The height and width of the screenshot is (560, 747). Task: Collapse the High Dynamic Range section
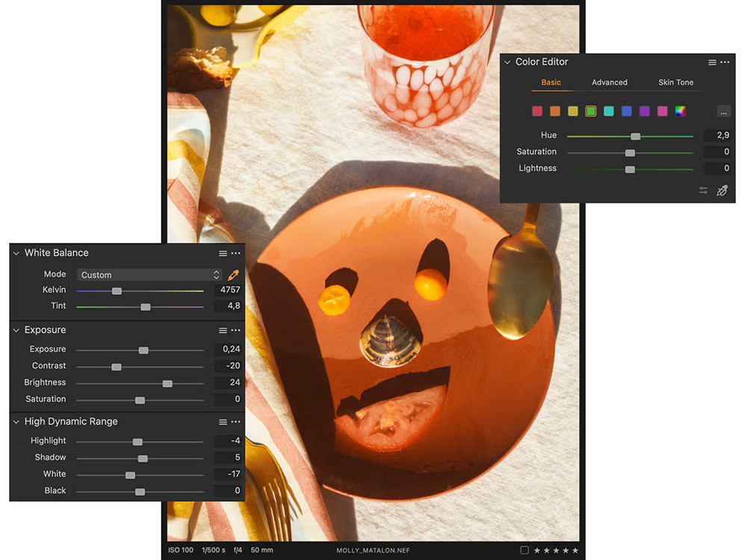click(x=16, y=422)
